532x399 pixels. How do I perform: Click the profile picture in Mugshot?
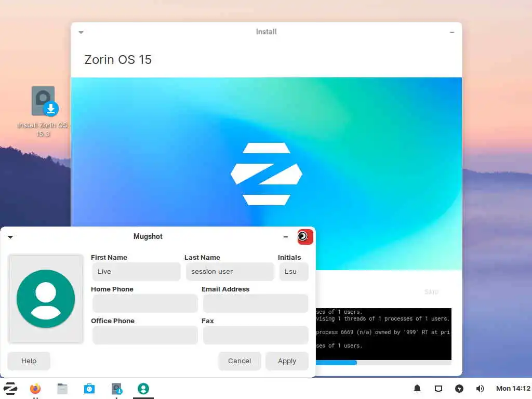coord(46,299)
